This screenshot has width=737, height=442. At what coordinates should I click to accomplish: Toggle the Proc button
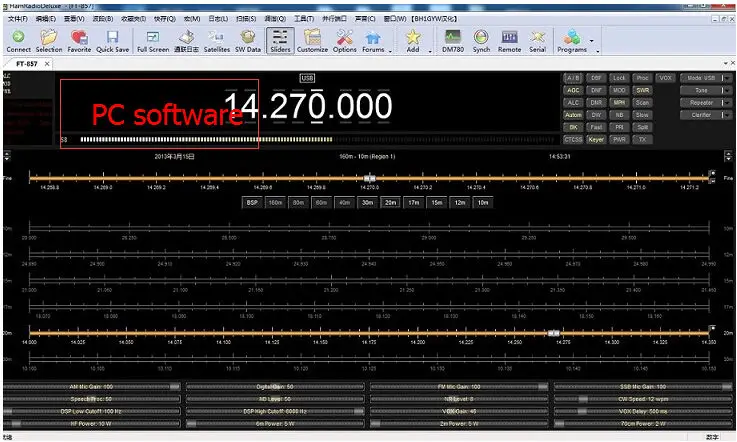coord(642,78)
